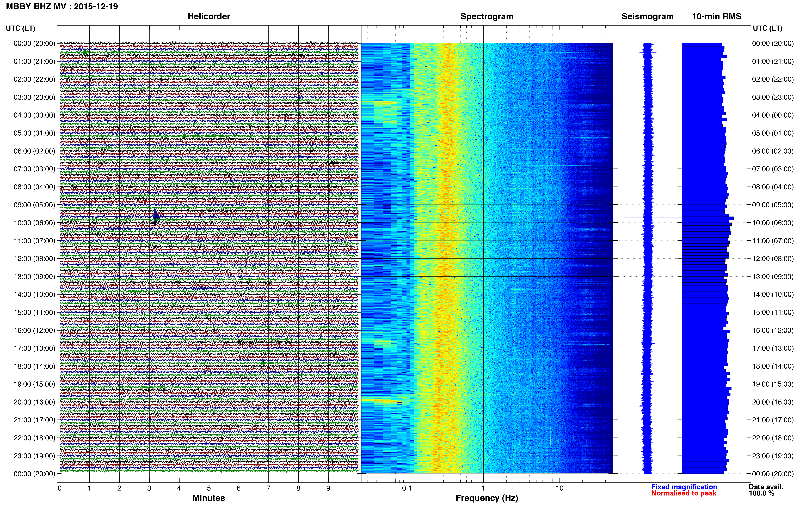Click the '0.1' frequency tick label

point(407,488)
